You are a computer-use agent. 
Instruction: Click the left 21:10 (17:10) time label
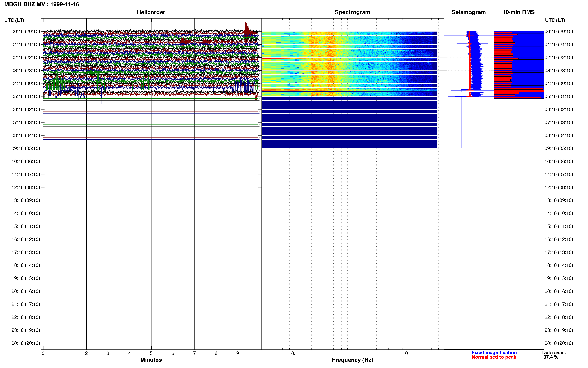pyautogui.click(x=26, y=304)
